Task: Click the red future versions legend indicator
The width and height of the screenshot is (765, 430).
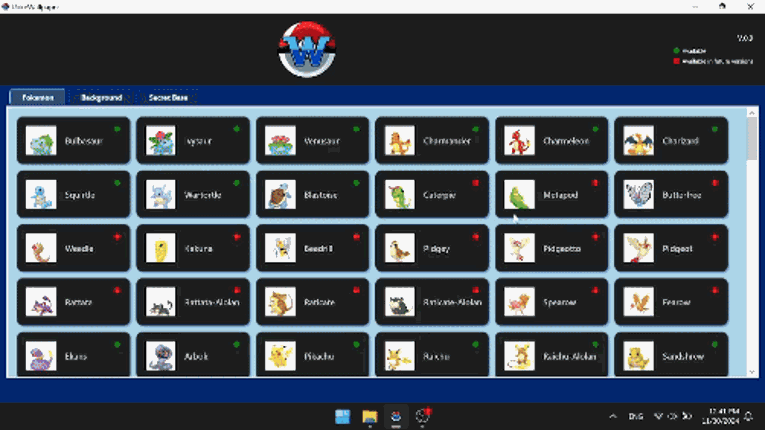Action: pyautogui.click(x=676, y=61)
